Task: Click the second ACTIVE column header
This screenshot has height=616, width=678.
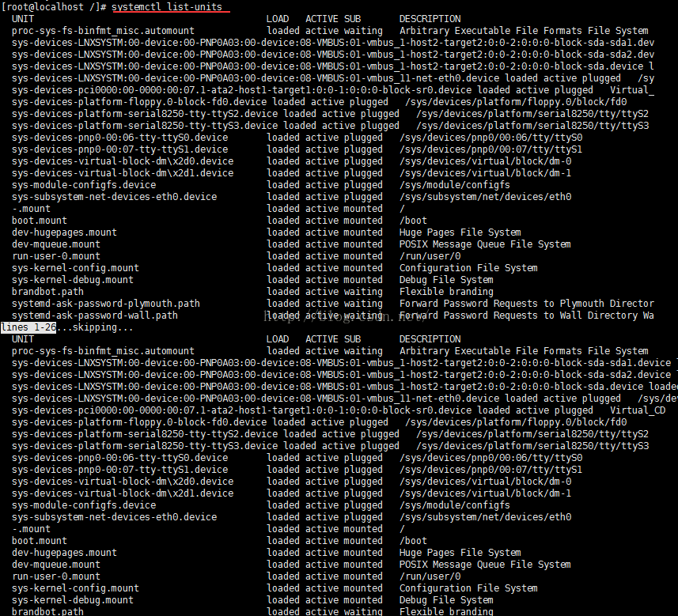Action: click(x=322, y=339)
